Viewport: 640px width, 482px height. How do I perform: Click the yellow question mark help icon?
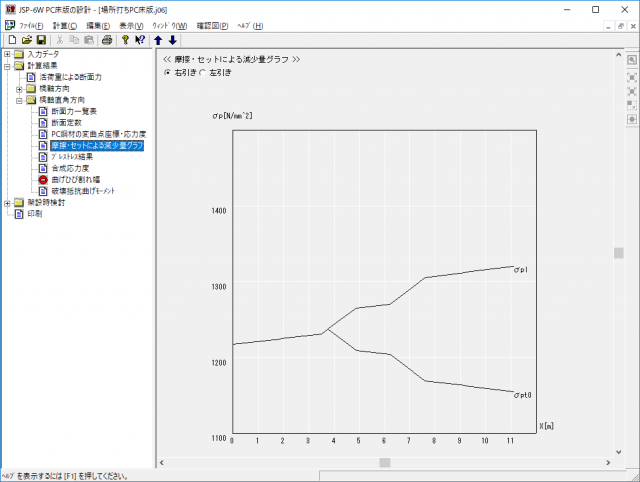125,40
